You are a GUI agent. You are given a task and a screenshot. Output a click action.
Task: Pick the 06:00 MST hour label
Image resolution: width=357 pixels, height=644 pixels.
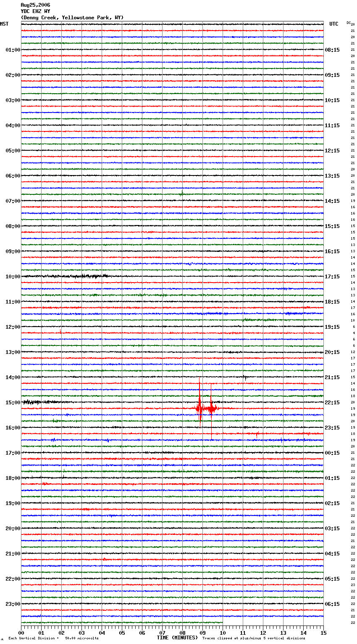(x=13, y=176)
